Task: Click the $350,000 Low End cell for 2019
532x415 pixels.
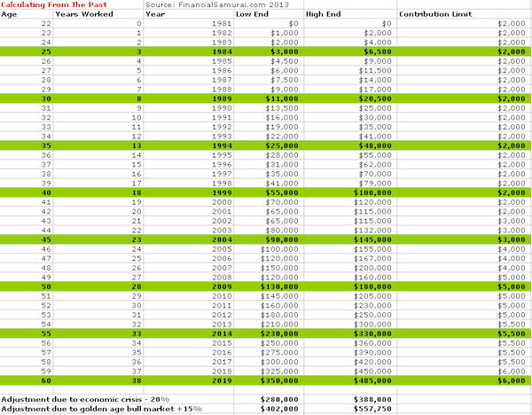Action: click(x=268, y=380)
